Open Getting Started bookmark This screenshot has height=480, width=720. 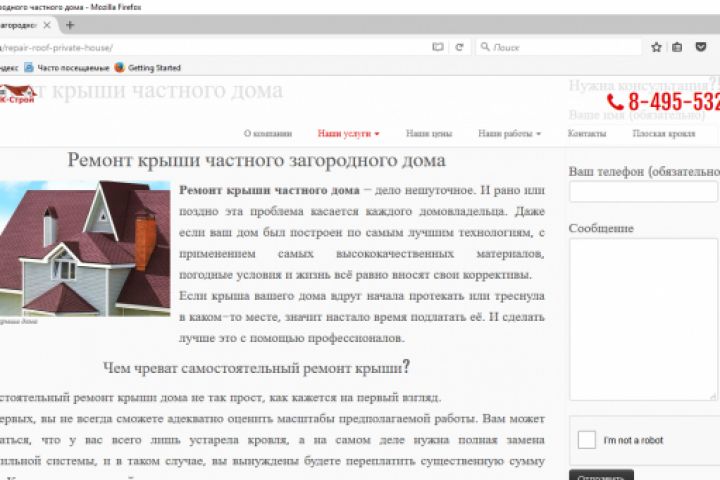[x=147, y=68]
